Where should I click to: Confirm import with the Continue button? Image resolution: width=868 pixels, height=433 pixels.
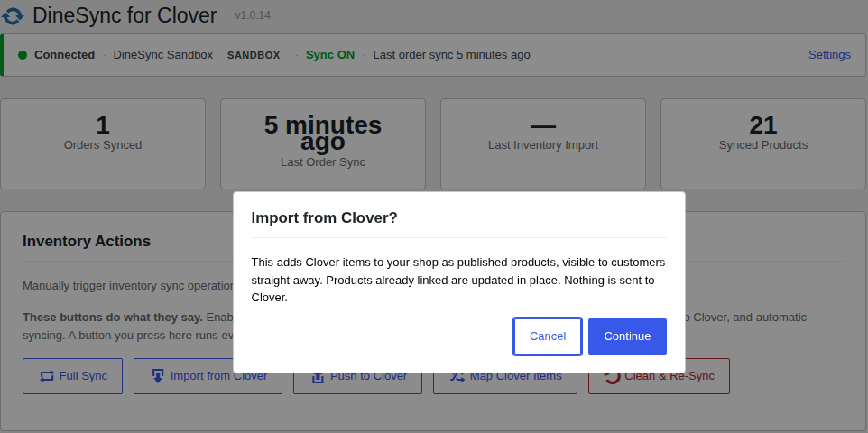tap(627, 336)
